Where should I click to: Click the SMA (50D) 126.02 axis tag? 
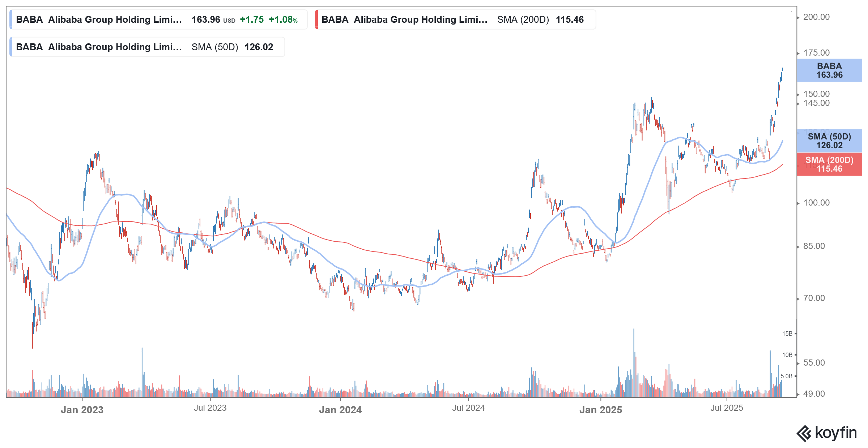tap(829, 141)
